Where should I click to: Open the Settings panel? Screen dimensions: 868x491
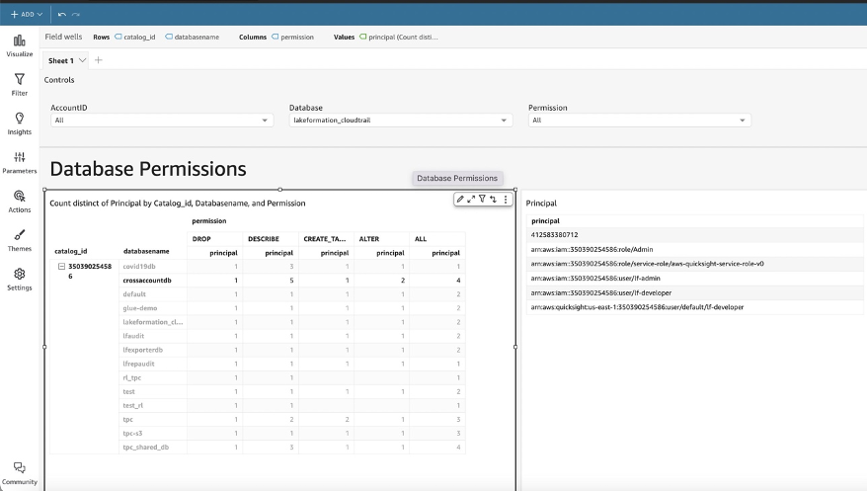20,280
